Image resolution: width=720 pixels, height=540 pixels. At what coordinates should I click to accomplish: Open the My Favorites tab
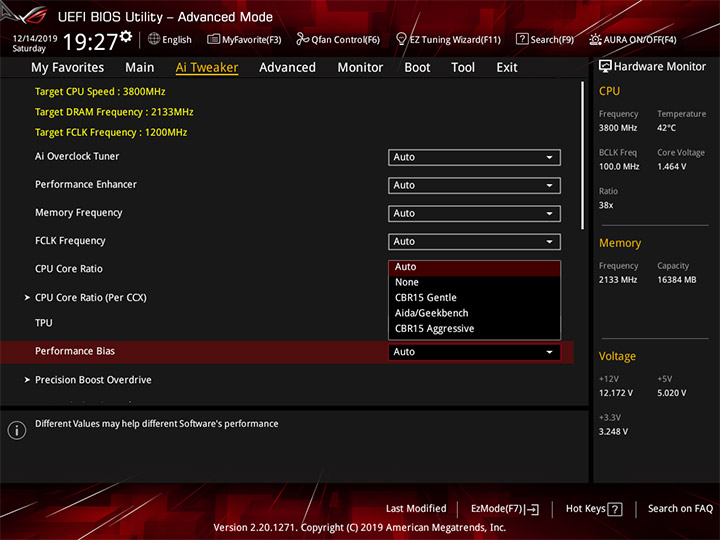coord(68,68)
